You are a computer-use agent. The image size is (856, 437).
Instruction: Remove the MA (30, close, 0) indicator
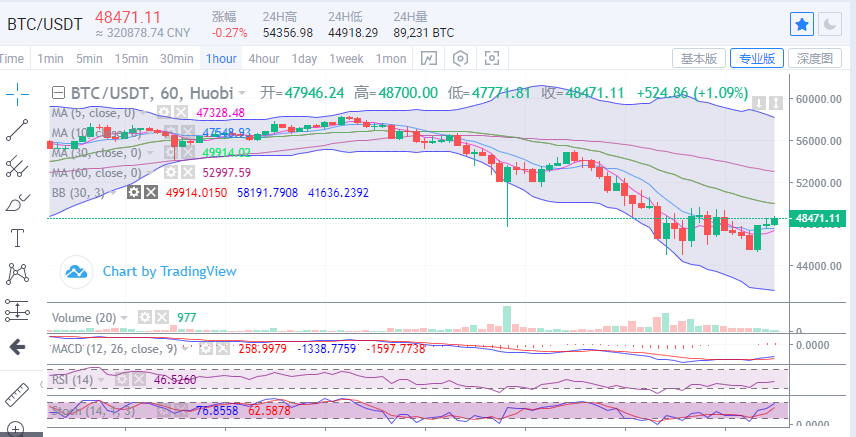(x=188, y=153)
